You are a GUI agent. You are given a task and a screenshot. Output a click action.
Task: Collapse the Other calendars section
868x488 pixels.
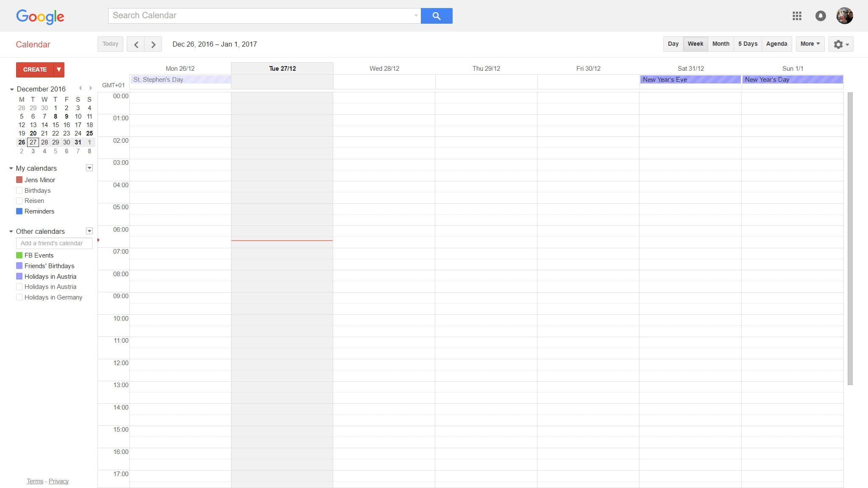coord(11,231)
